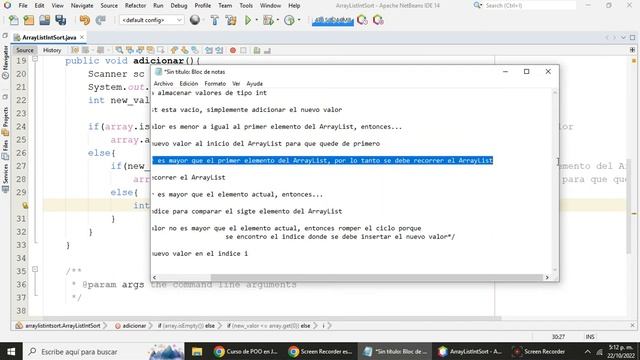Show hidden system tray icons

pyautogui.click(x=587, y=351)
